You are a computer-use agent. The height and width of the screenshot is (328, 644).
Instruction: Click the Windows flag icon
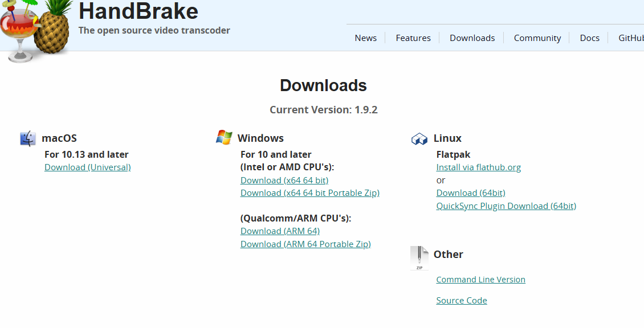click(x=224, y=138)
